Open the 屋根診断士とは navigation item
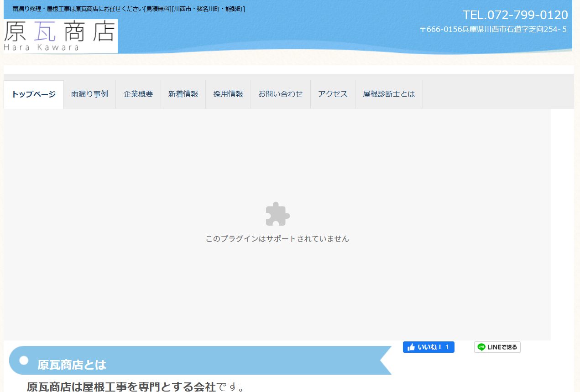This screenshot has width=580, height=392. tap(388, 94)
